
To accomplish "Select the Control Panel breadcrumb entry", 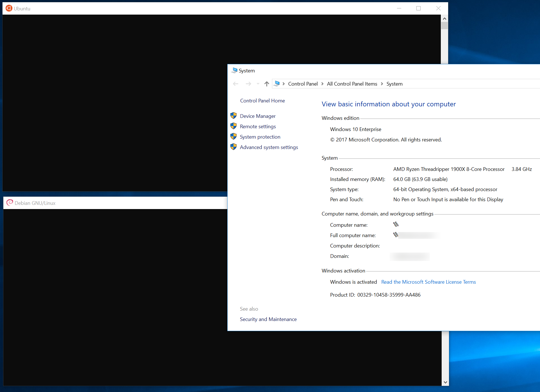I will [303, 84].
